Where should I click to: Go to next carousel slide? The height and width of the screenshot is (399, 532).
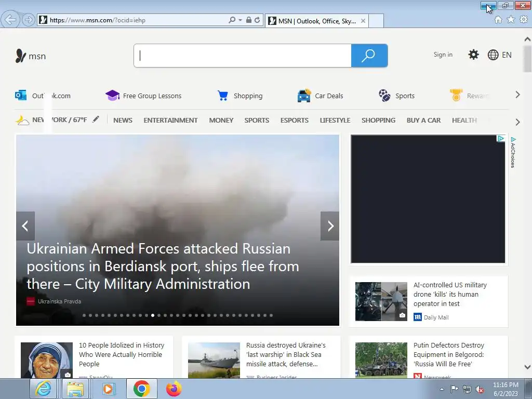pyautogui.click(x=330, y=226)
